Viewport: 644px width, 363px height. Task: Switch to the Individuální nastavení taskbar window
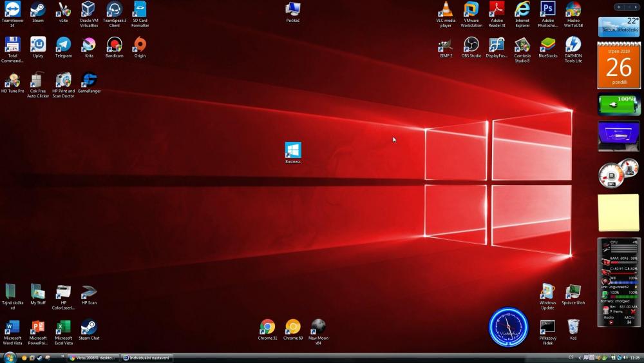click(147, 358)
